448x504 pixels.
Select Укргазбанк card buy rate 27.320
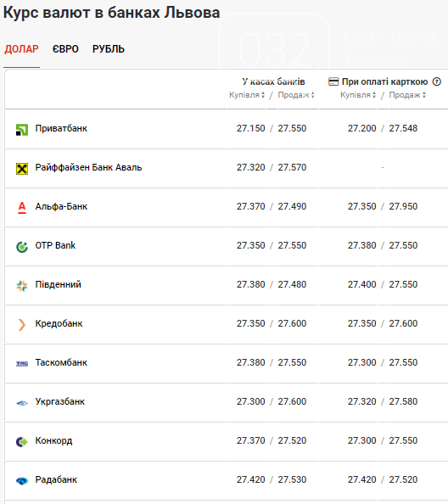pos(361,402)
